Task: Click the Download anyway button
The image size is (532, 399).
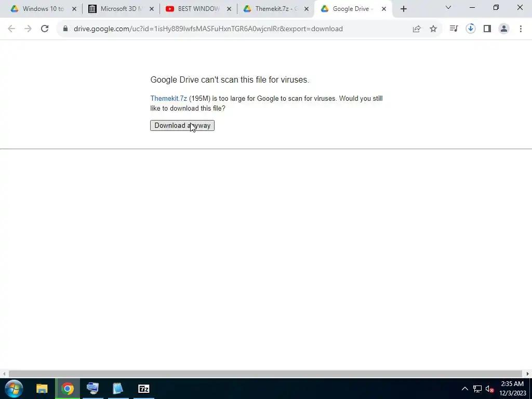Action: tap(182, 126)
